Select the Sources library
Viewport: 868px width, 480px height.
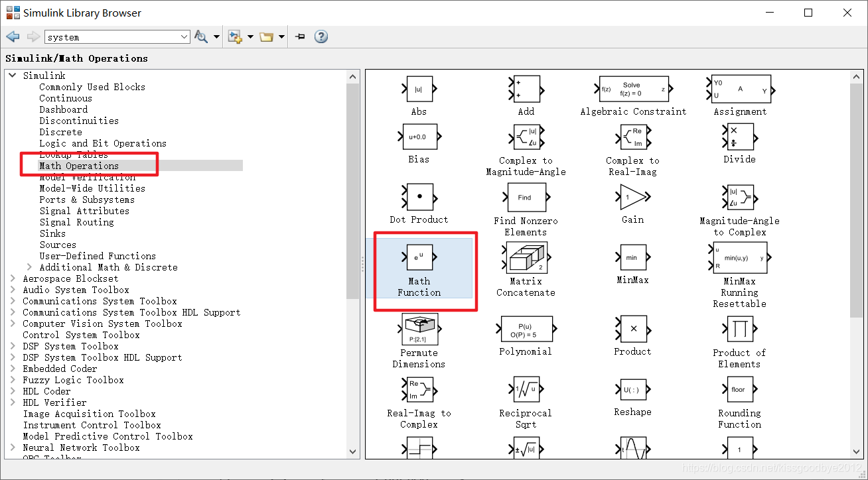pyautogui.click(x=58, y=245)
